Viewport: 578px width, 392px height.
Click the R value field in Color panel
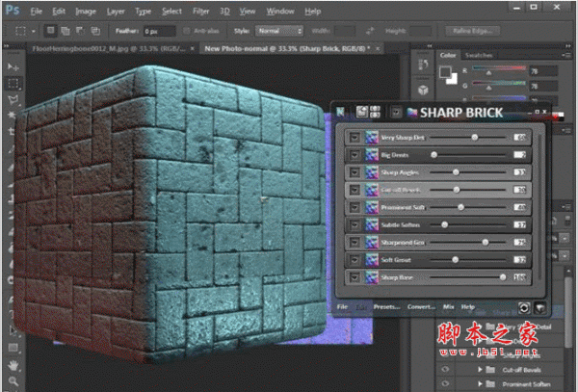click(x=543, y=71)
